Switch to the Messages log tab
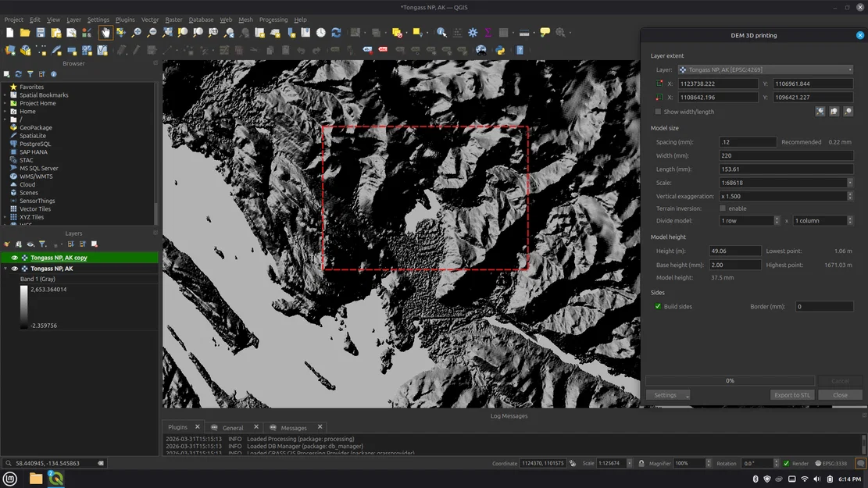This screenshot has height=488, width=868. pyautogui.click(x=294, y=428)
